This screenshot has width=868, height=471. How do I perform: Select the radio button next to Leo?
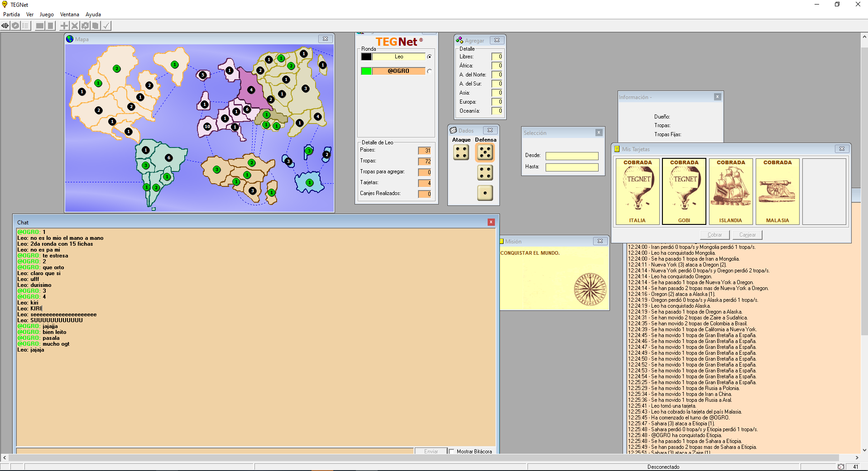(429, 57)
